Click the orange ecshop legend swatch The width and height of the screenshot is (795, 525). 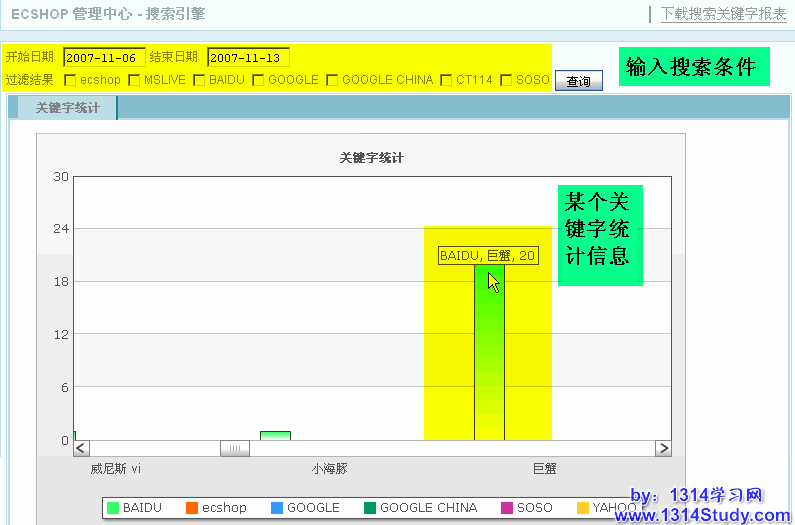click(x=192, y=508)
